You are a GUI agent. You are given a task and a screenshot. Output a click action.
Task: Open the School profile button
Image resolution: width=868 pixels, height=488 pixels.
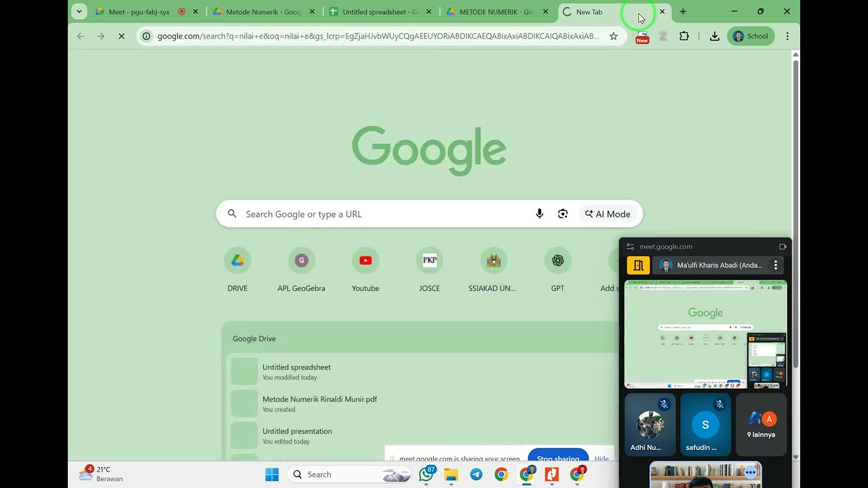(751, 36)
